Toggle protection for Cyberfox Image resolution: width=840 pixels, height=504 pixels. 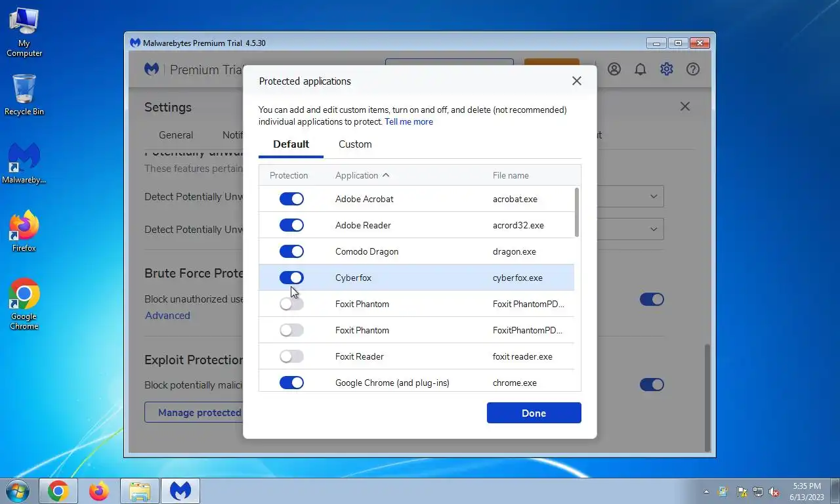(x=291, y=278)
